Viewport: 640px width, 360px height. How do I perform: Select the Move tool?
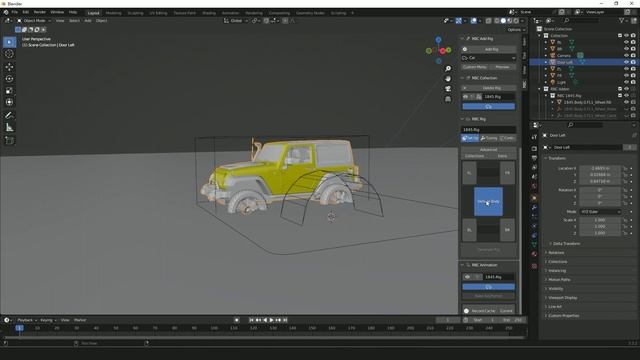[x=9, y=67]
